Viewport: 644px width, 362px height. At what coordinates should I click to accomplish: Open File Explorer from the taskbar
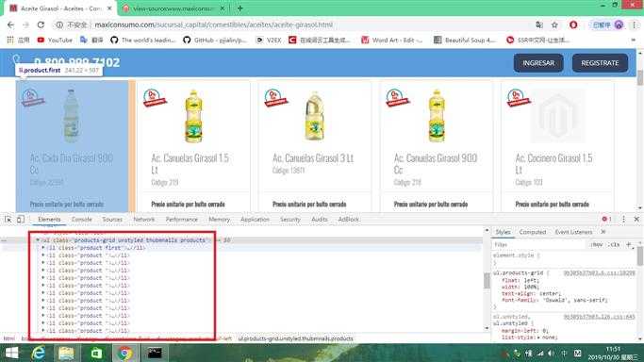[x=66, y=353]
